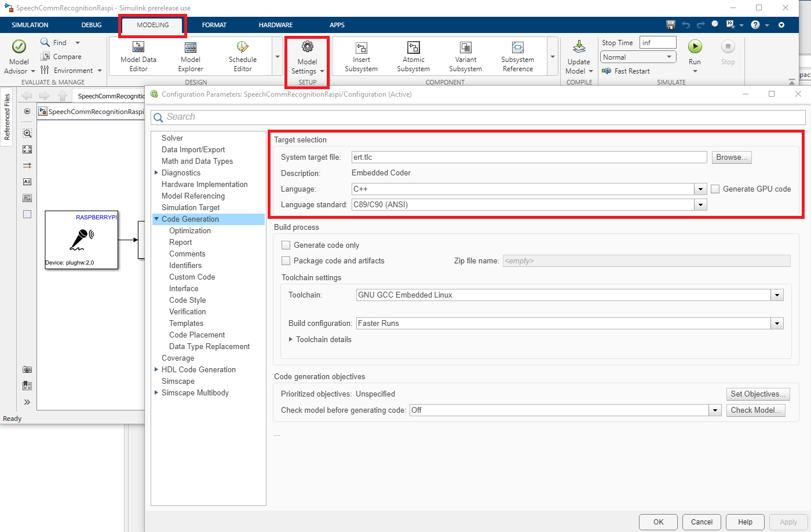This screenshot has width=811, height=532.
Task: Open Model Data Editor
Action: [x=138, y=56]
